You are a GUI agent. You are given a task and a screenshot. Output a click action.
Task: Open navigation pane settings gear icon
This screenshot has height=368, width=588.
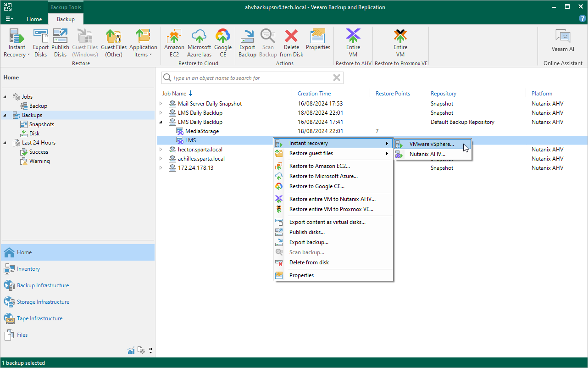(141, 350)
